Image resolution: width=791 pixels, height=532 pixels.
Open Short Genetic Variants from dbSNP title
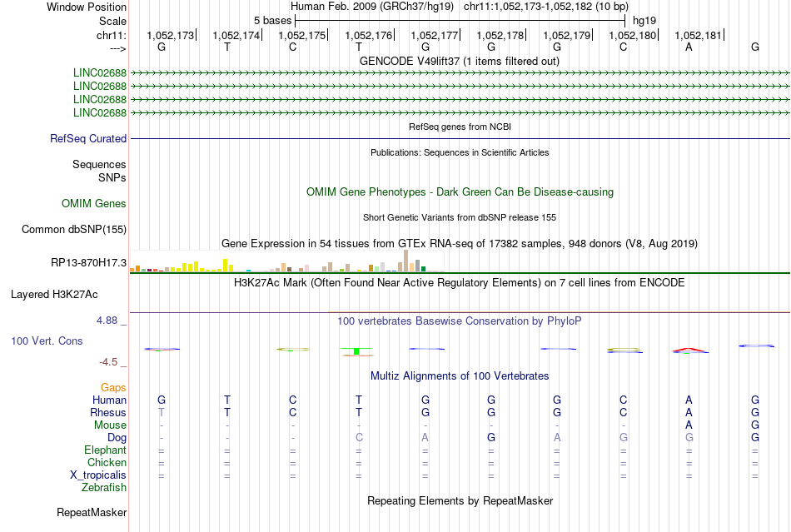460,217
